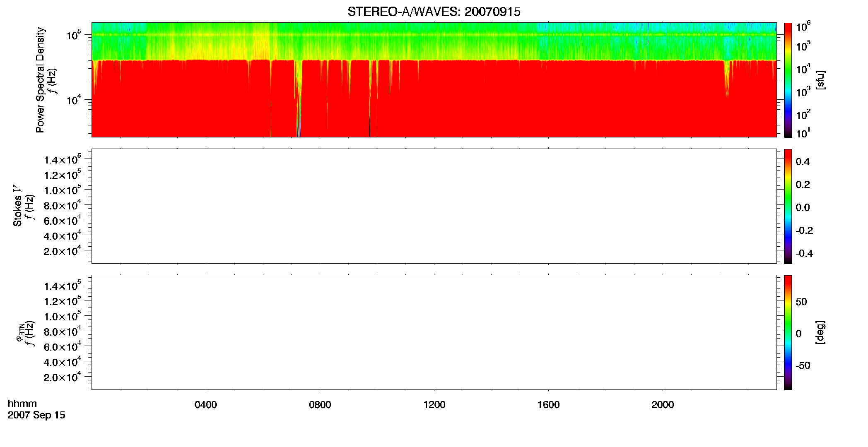This screenshot has width=868, height=447.
Task: Click the [deg] unit label
Action: click(820, 332)
